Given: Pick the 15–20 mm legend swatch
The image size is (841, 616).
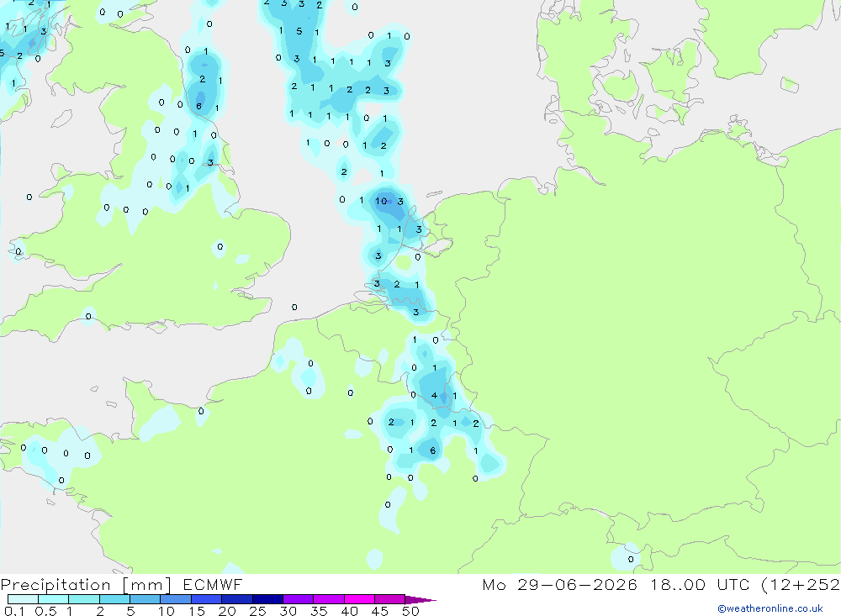Looking at the screenshot, I should 206,599.
